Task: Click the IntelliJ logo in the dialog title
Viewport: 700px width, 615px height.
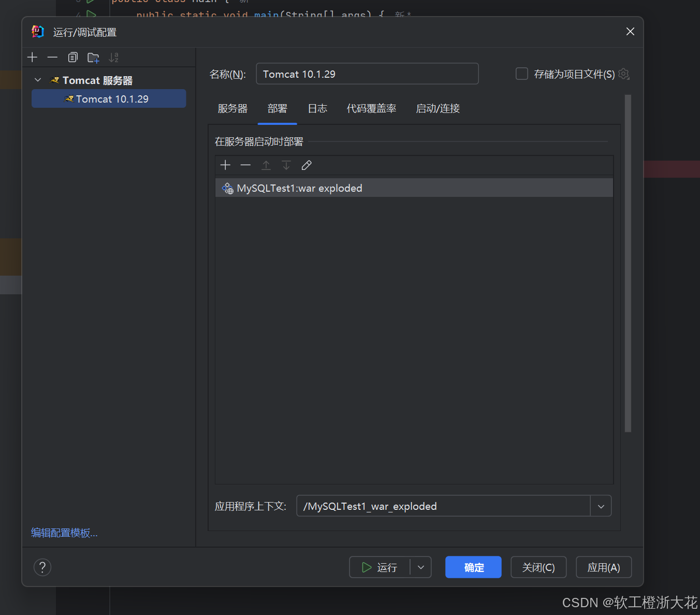Action: [38, 32]
